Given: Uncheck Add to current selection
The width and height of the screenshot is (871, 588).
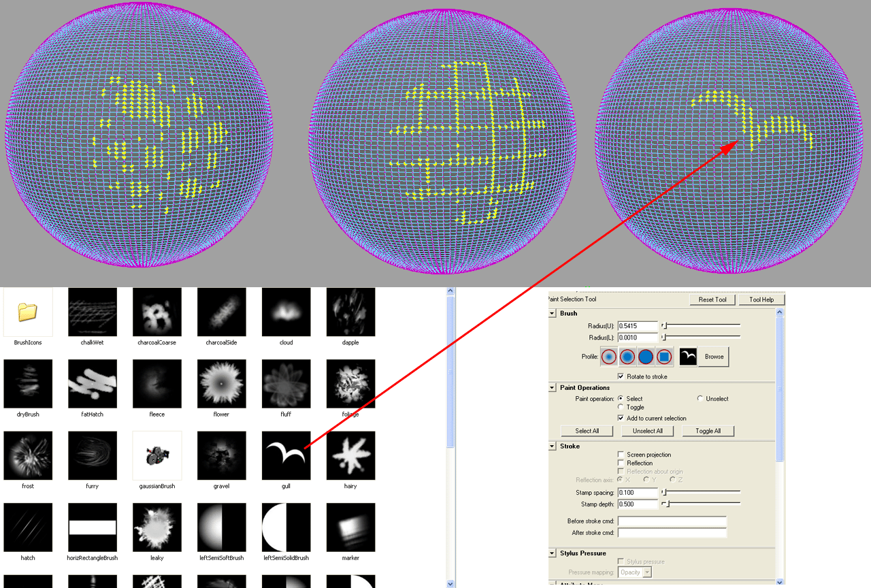Looking at the screenshot, I should point(621,418).
